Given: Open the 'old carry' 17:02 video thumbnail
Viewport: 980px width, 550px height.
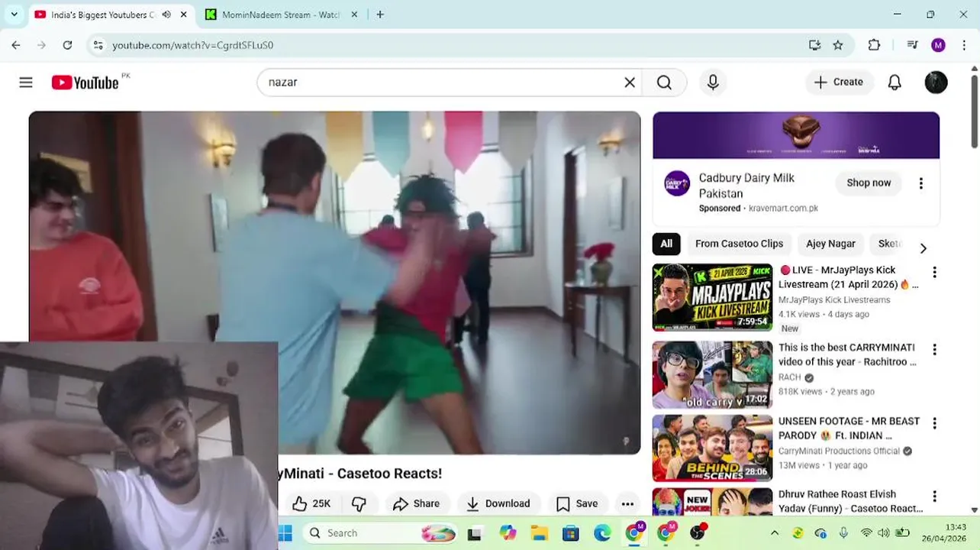Looking at the screenshot, I should pos(712,374).
